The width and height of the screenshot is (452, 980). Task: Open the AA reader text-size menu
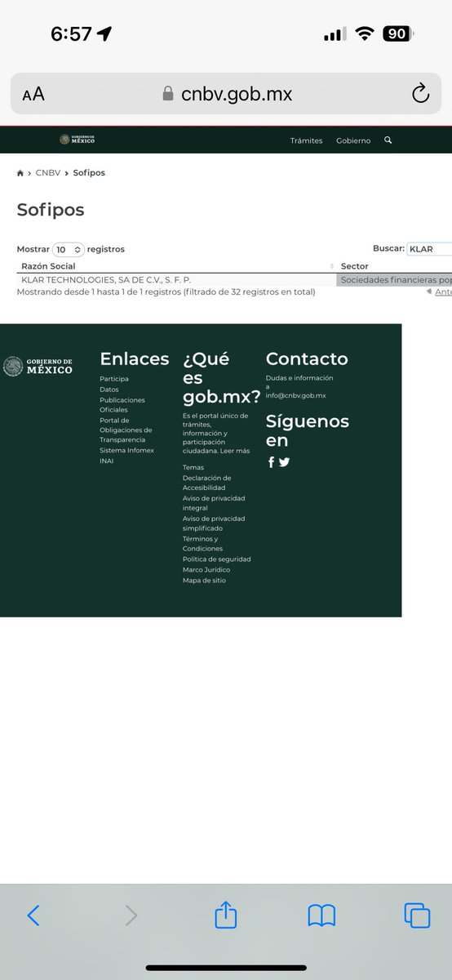[33, 95]
